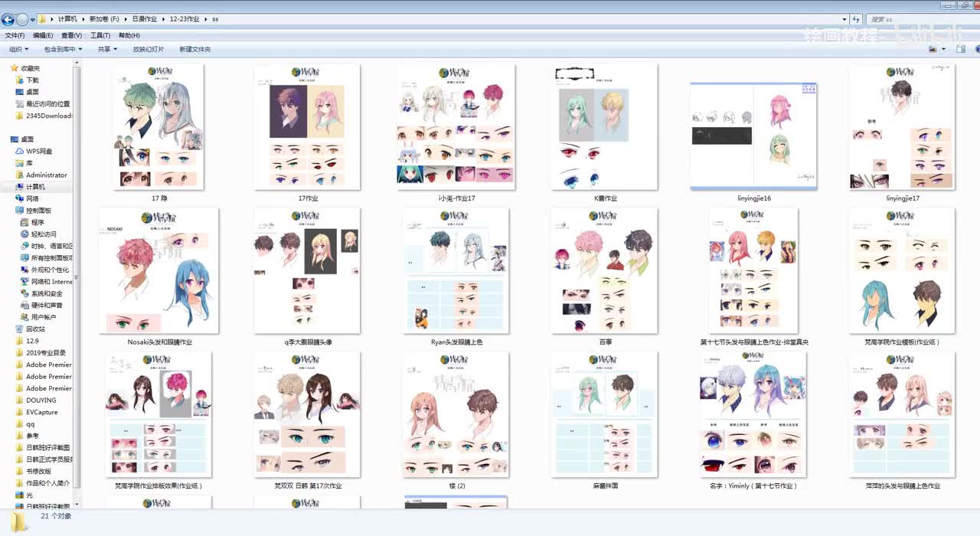Select the thumbnail named 17作业
This screenshot has width=980, height=536.
tap(307, 127)
